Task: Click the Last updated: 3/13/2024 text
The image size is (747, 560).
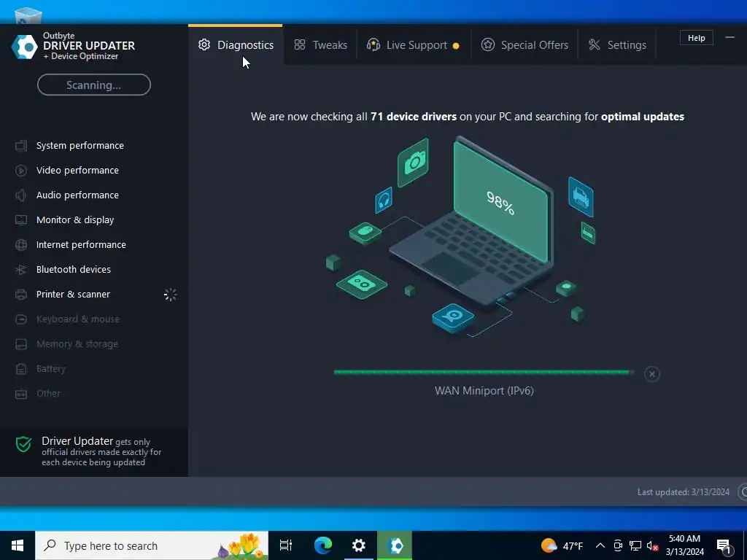Action: click(x=683, y=492)
